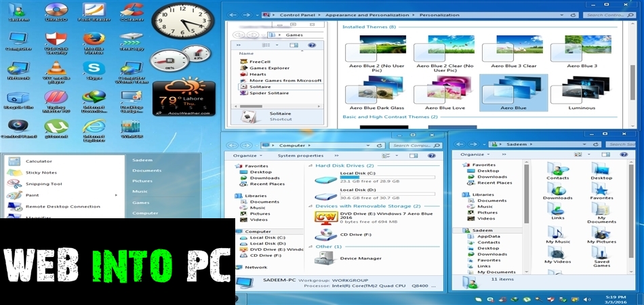
Task: Open Pictures in Start menu right pane
Action: tap(142, 181)
